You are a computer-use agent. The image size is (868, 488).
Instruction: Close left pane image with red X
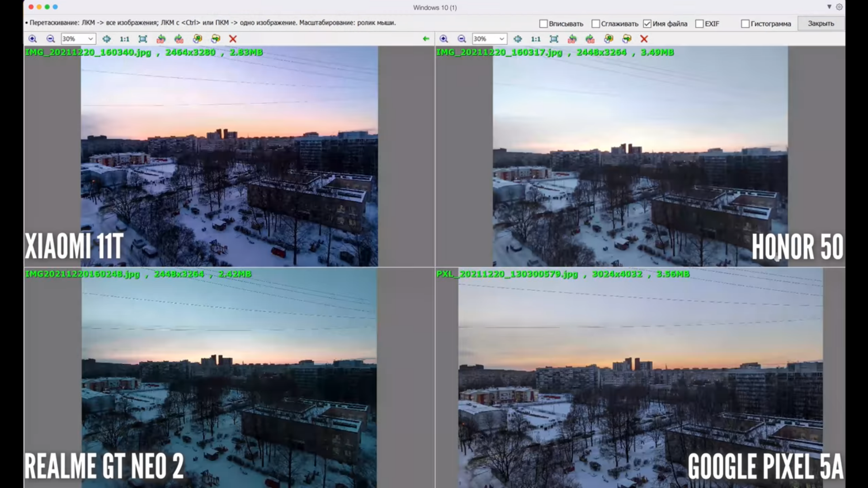click(x=233, y=39)
